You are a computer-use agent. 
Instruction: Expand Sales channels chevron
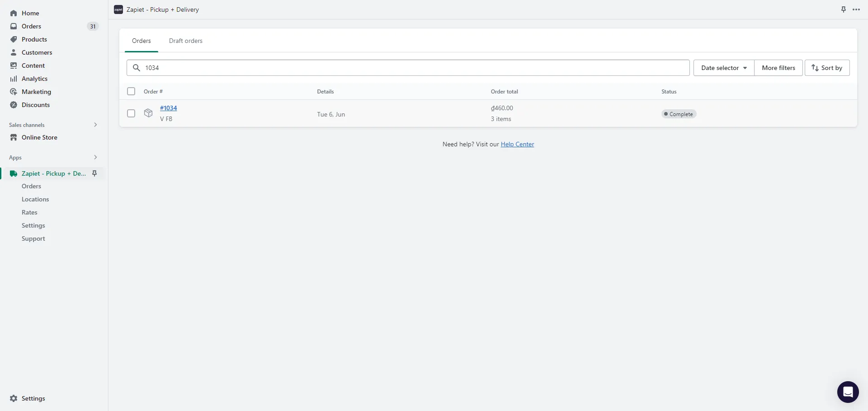tap(95, 125)
